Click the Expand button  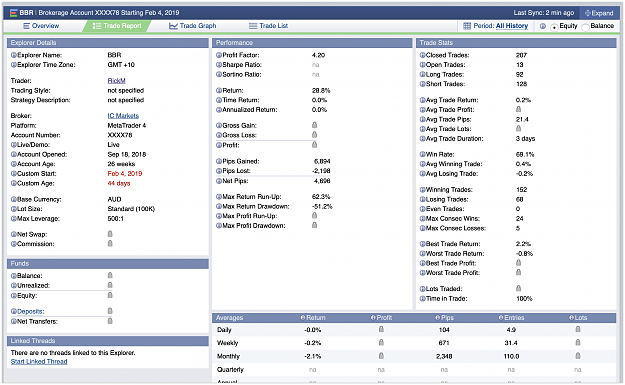click(x=599, y=13)
